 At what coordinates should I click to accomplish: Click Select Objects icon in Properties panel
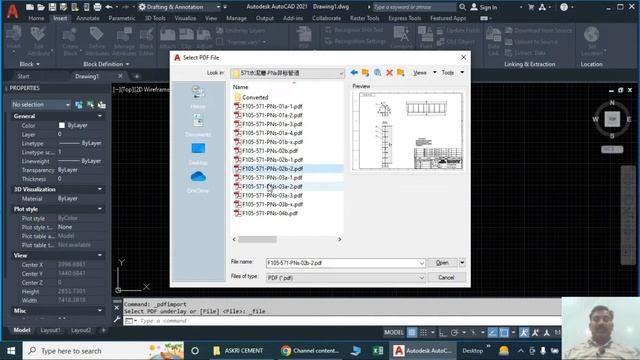click(90, 105)
